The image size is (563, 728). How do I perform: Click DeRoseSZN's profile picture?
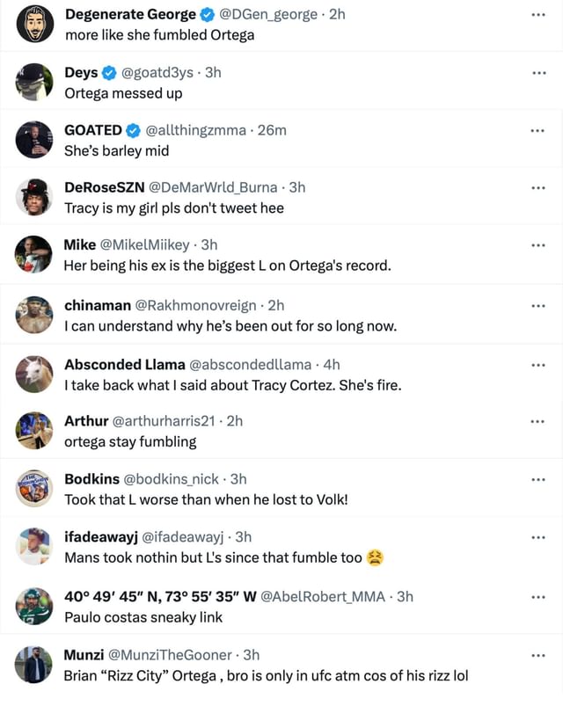point(33,197)
